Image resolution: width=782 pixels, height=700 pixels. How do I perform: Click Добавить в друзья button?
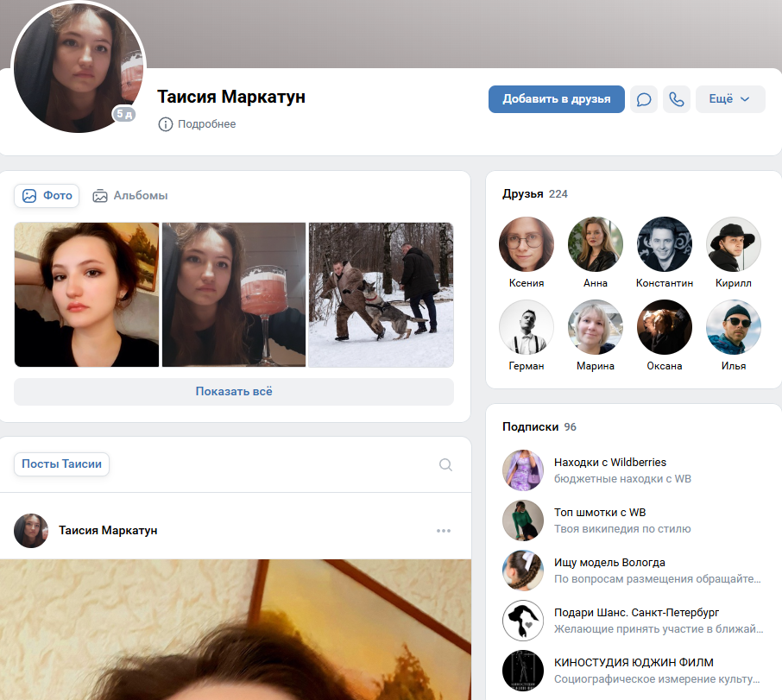(556, 99)
